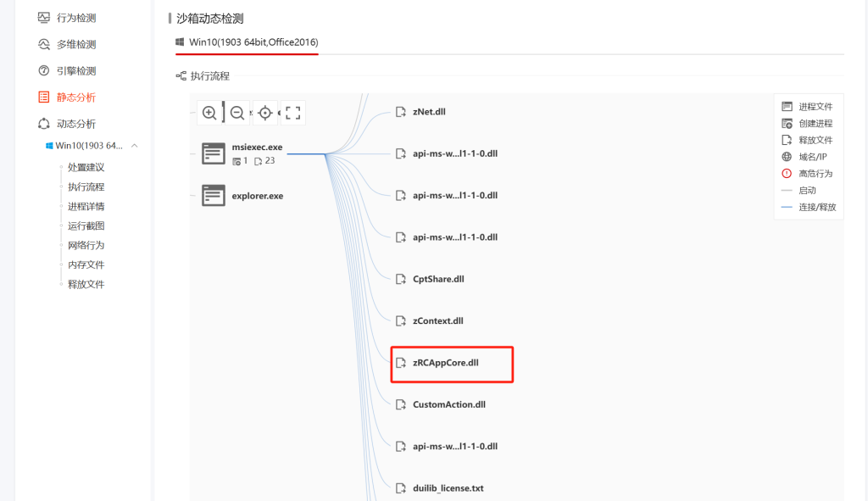Click the zoom out magnifier icon

coord(237,113)
